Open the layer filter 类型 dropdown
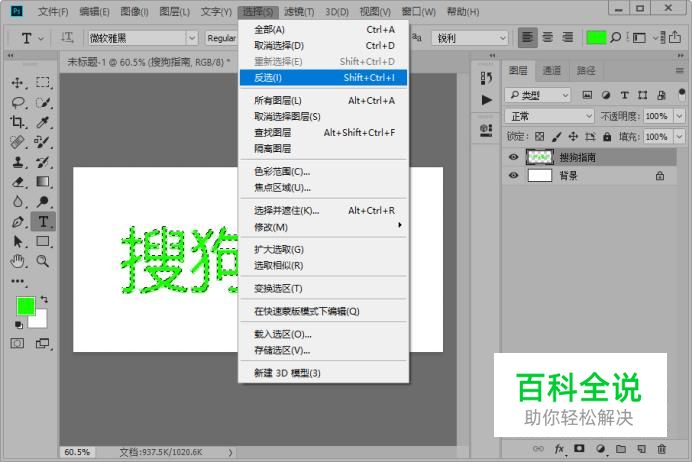Image resolution: width=692 pixels, height=462 pixels. tap(538, 95)
